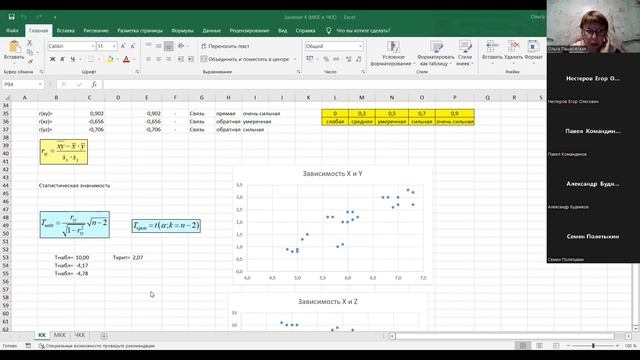Screen dimensions: 640x360
Task: Click the accessibility status message in the status bar
Action: (x=97, y=346)
